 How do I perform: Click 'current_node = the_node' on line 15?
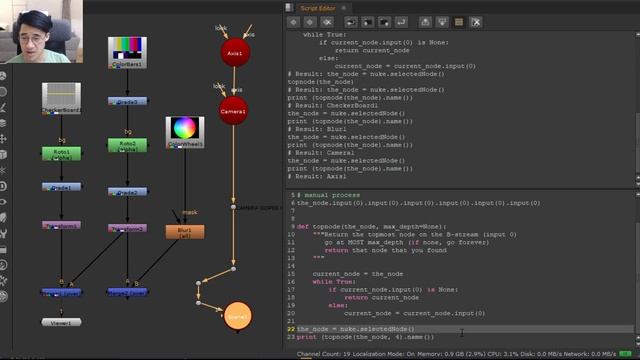click(358, 274)
